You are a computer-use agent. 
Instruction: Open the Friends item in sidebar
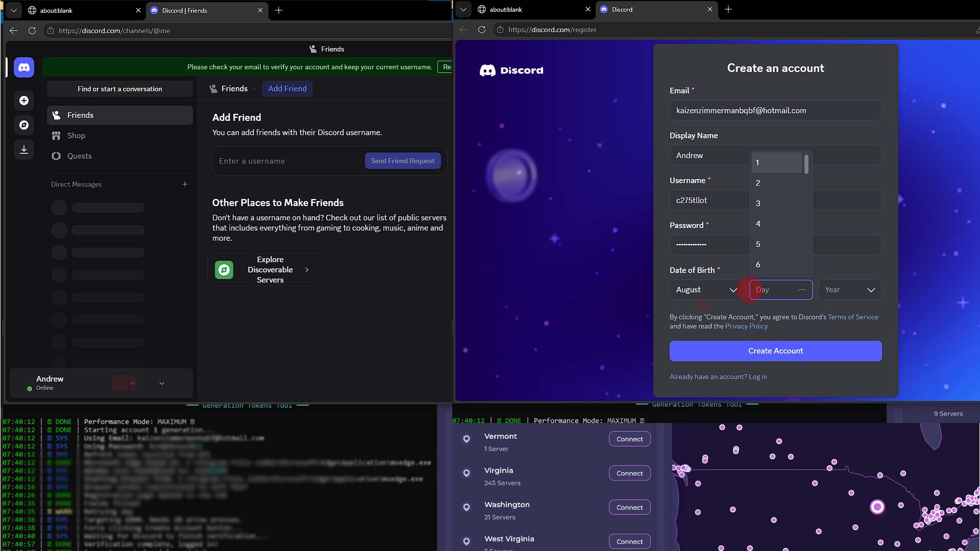coord(120,115)
